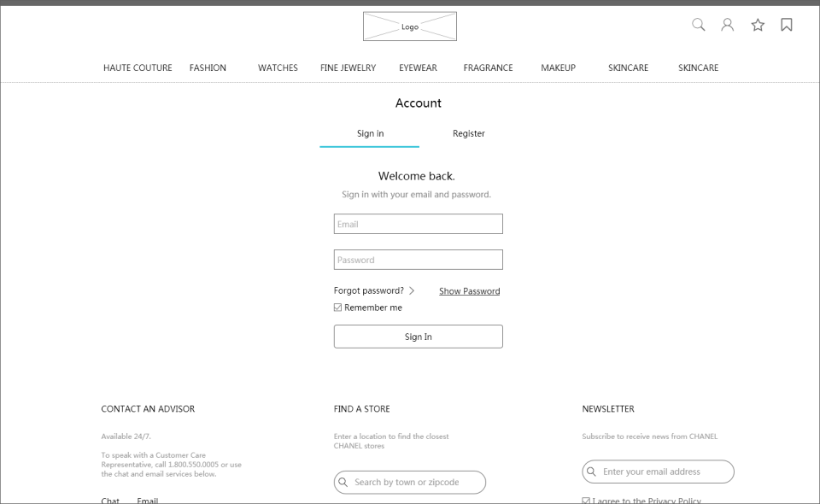Viewport: 820px width, 504px height.
Task: Click magnifier icon in store search field
Action: 343,482
